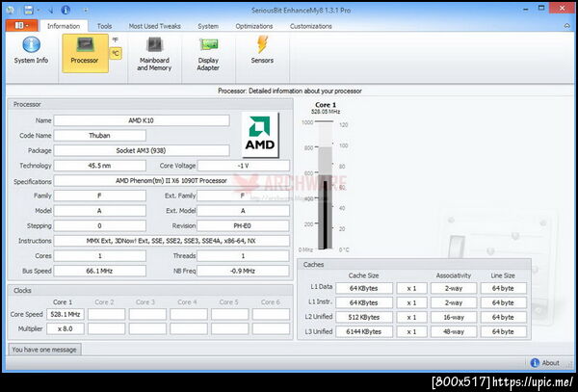Click the Stepping field showing 0

[x=99, y=225]
